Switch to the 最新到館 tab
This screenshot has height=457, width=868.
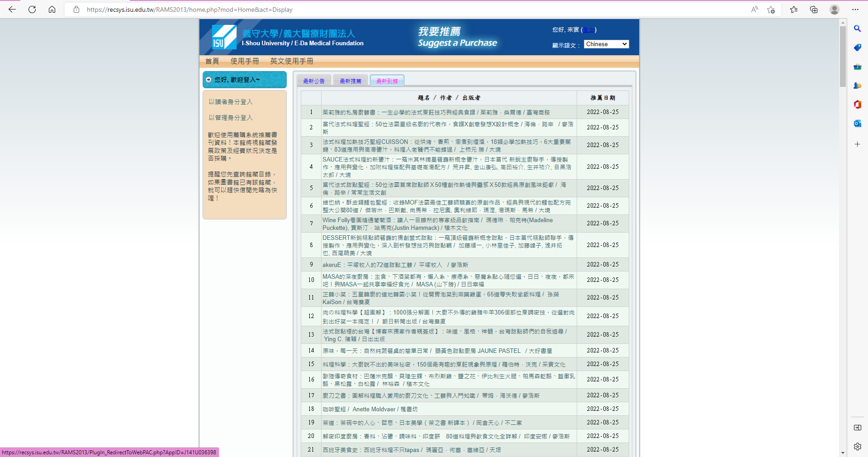(x=387, y=81)
